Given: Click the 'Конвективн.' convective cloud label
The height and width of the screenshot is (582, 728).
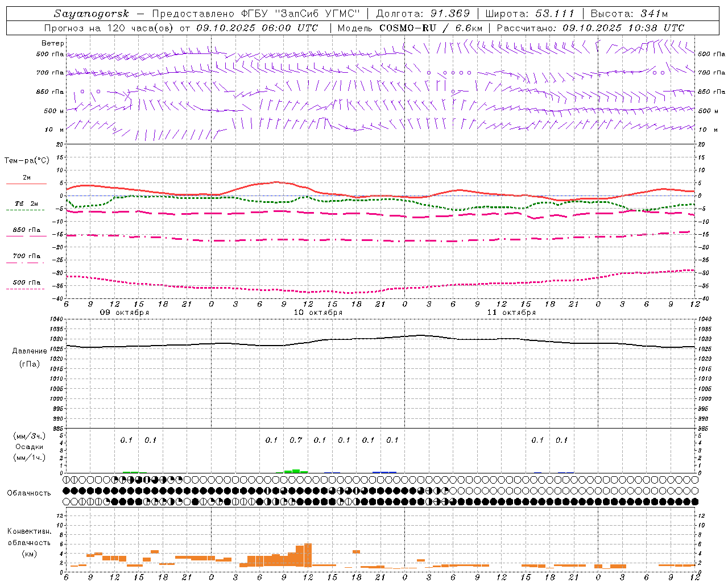Looking at the screenshot, I should coord(29,531).
